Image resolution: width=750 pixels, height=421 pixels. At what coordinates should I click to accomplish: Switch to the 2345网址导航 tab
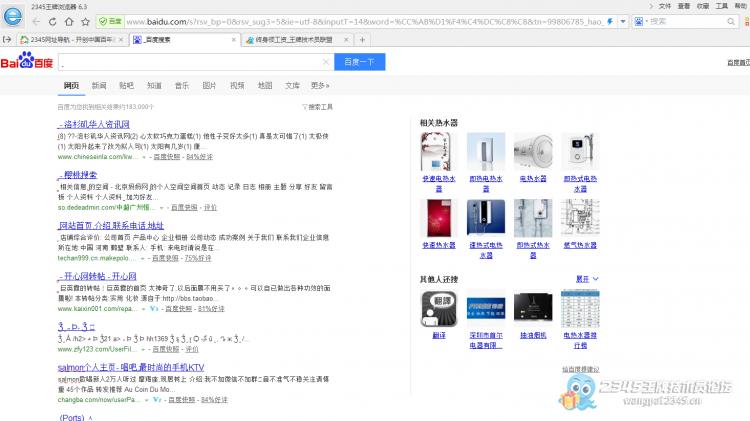(x=72, y=40)
